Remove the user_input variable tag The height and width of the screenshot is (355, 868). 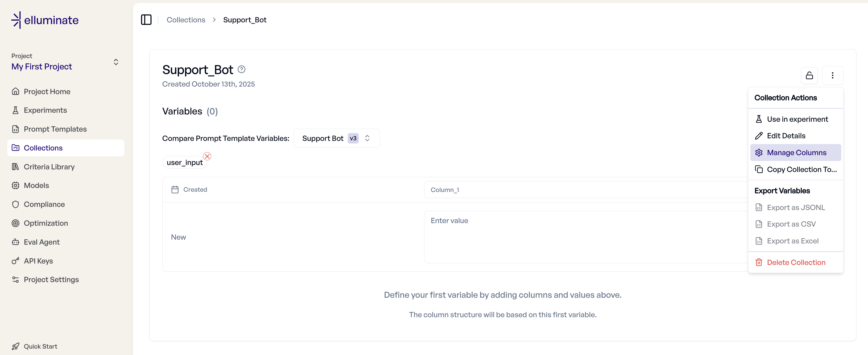click(207, 156)
